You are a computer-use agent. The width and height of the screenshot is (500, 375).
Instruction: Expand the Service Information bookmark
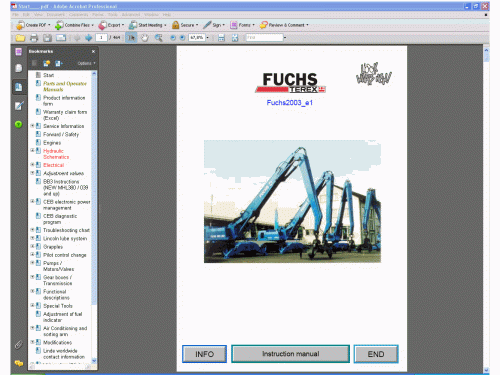32,126
